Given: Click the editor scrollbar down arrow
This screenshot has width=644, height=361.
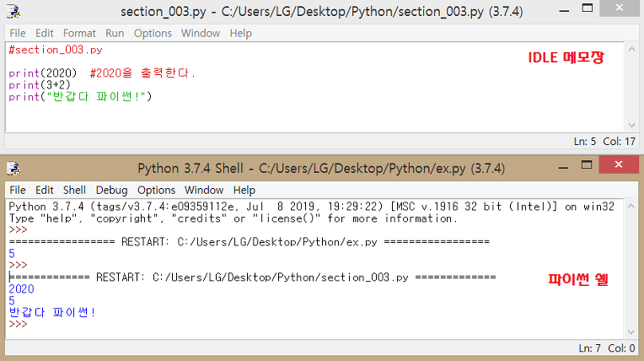Looking at the screenshot, I should click(x=631, y=126).
